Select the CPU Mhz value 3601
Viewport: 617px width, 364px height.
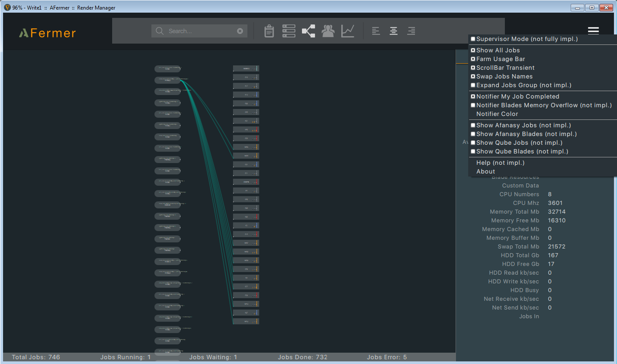coord(555,203)
